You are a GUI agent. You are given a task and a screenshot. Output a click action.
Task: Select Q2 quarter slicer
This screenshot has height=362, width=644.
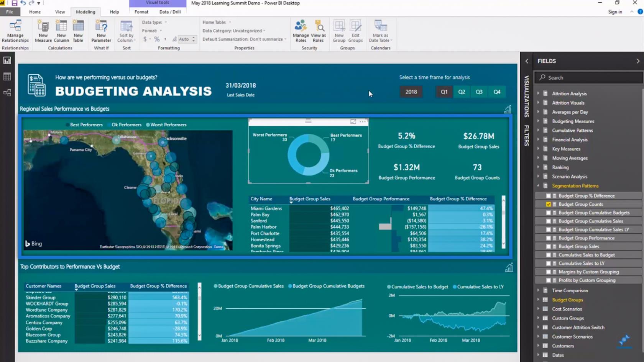coord(462,92)
